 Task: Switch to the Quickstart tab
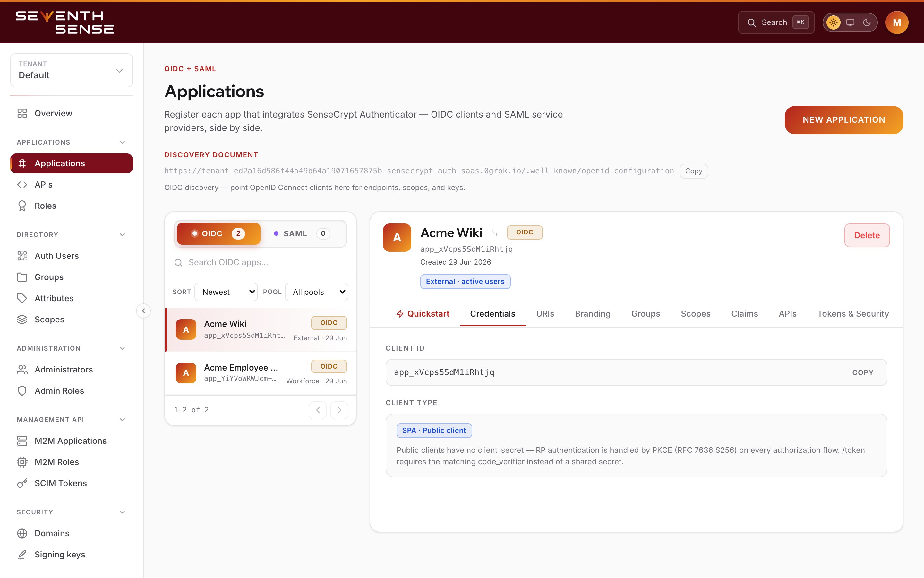(x=423, y=314)
